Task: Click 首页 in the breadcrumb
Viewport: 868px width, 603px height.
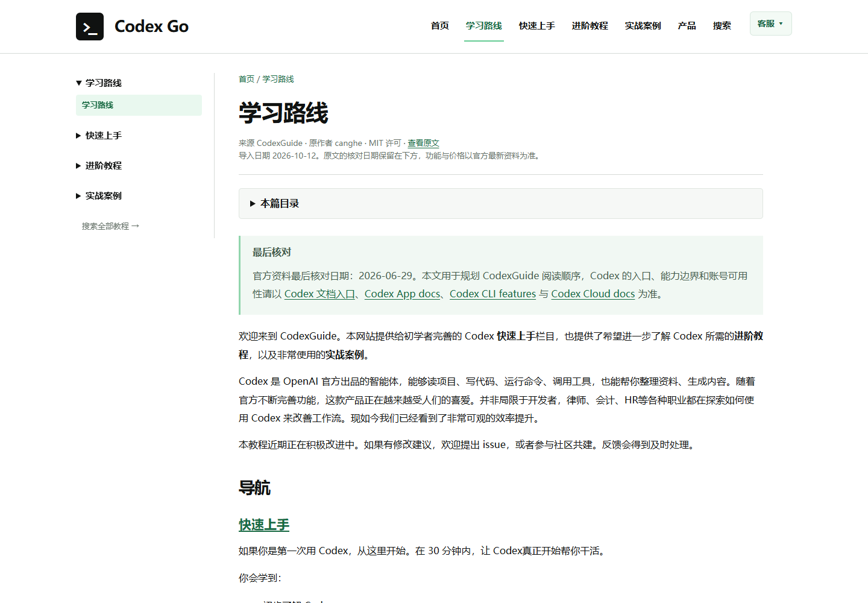Action: [247, 79]
